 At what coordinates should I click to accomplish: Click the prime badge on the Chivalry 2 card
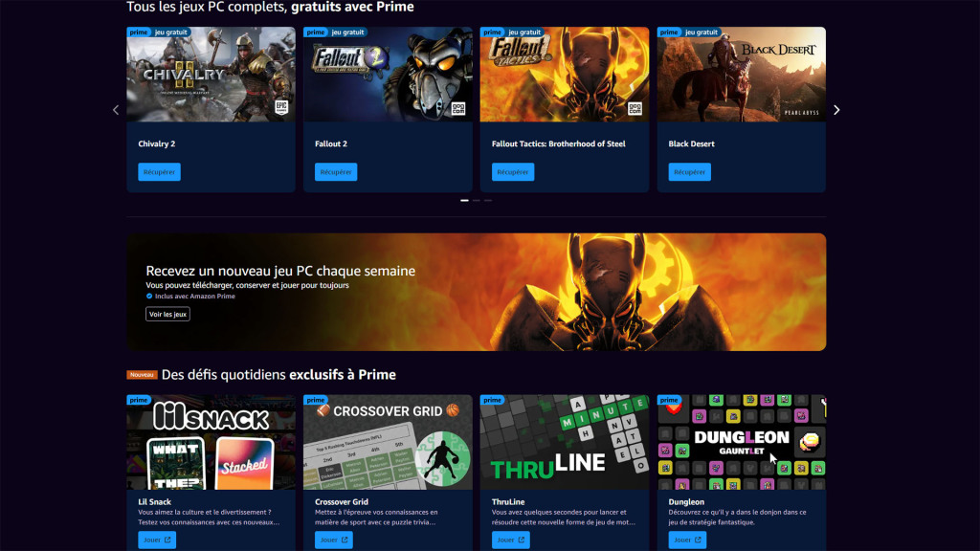coord(139,32)
